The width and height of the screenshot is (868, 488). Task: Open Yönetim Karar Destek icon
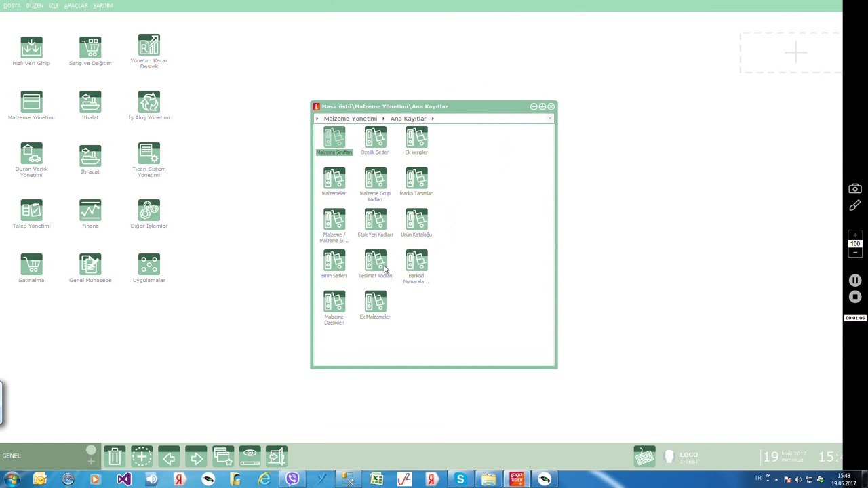(x=149, y=52)
